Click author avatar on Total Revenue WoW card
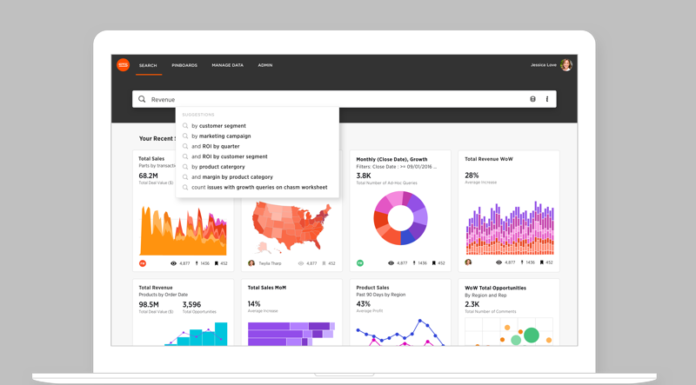This screenshot has width=696, height=385. (468, 262)
